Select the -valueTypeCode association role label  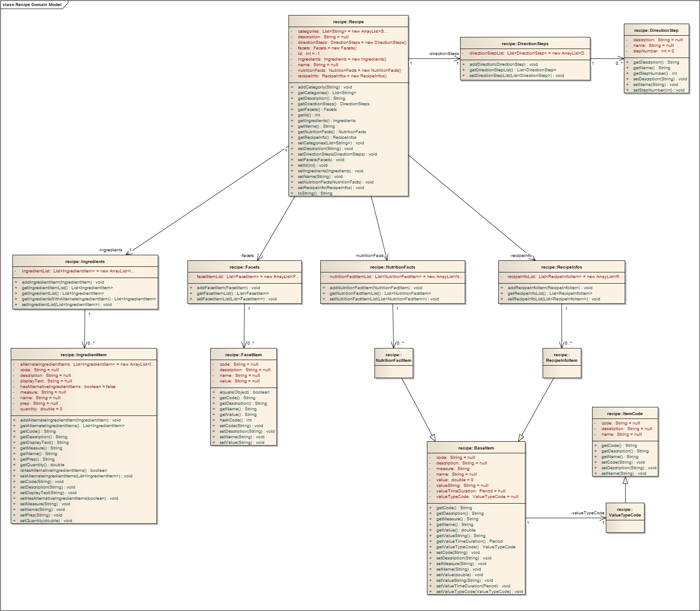tap(587, 513)
